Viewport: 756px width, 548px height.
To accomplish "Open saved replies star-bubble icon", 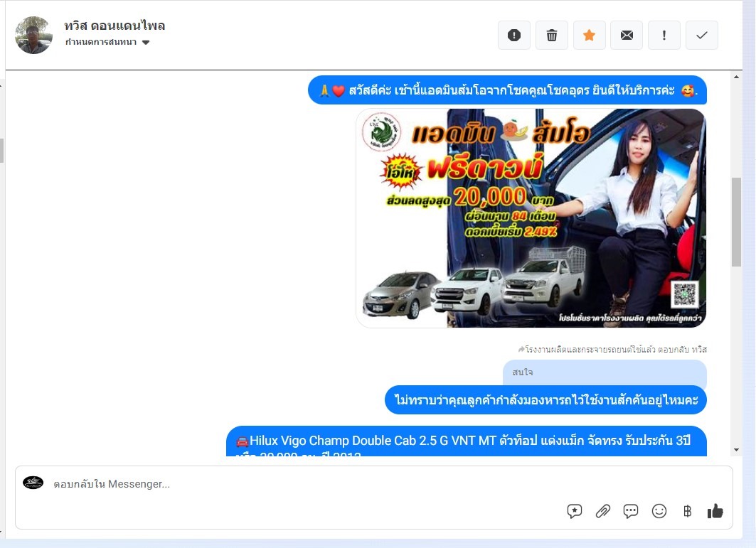I will click(574, 511).
